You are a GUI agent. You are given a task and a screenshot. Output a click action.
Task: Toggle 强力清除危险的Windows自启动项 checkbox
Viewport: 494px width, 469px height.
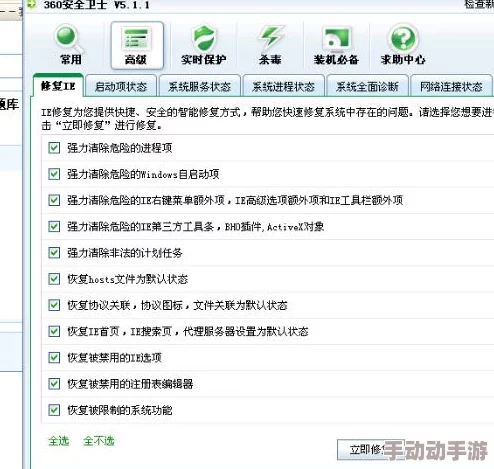coord(54,174)
